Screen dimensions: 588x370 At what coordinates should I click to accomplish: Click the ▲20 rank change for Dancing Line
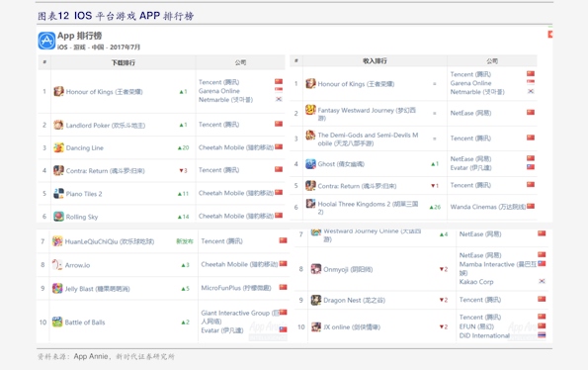(x=184, y=147)
